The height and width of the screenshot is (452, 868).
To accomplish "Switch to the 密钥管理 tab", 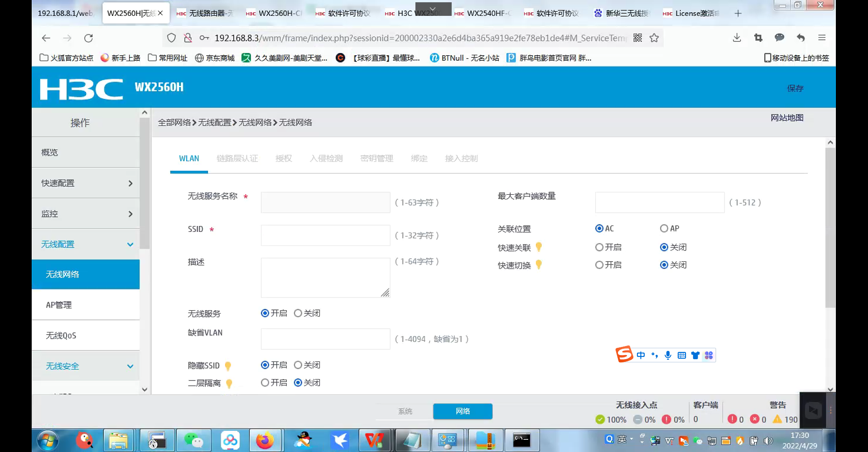I will coord(377,159).
